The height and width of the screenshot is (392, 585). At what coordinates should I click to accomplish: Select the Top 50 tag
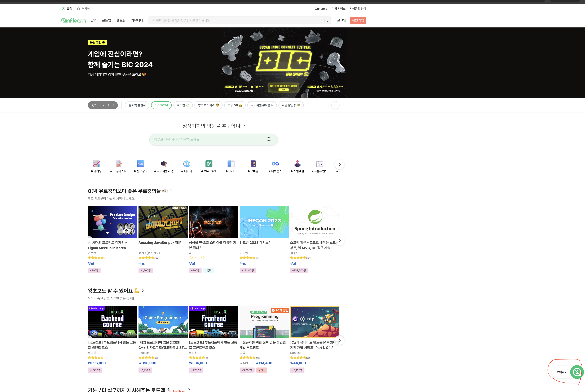[x=235, y=105]
